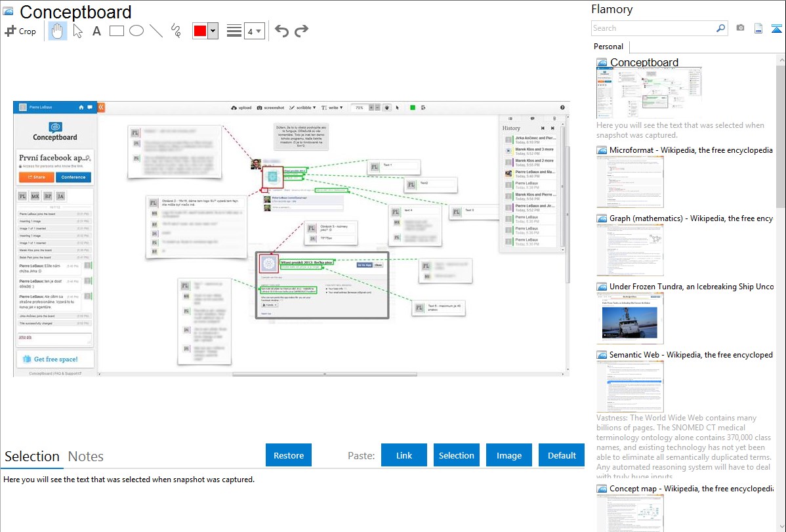Click the Restore button
The image size is (786, 532).
tap(289, 455)
